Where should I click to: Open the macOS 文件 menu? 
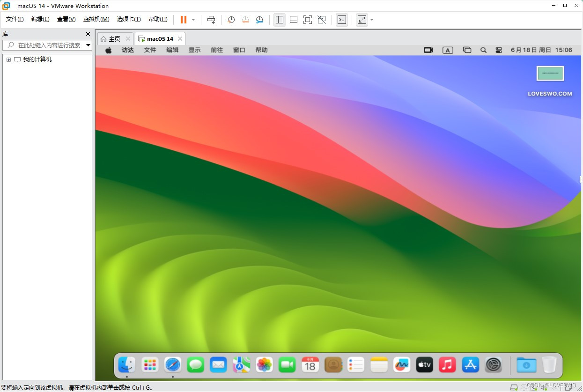tap(150, 50)
